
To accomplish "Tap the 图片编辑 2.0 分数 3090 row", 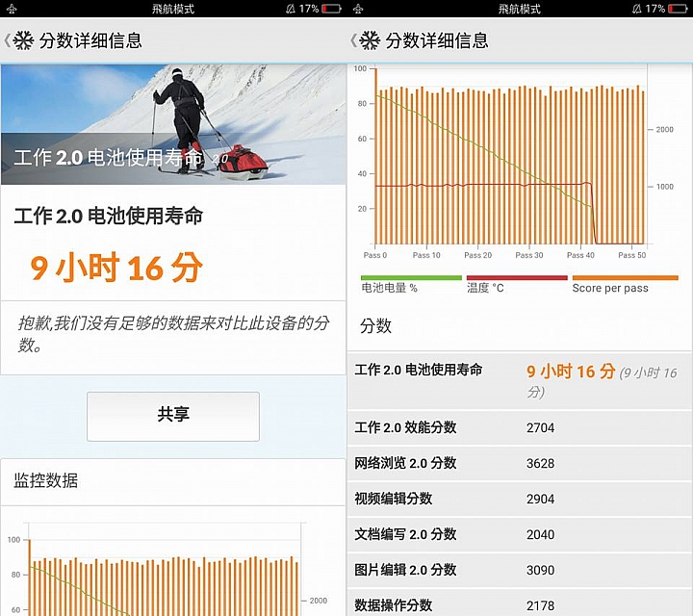I will coord(520,570).
